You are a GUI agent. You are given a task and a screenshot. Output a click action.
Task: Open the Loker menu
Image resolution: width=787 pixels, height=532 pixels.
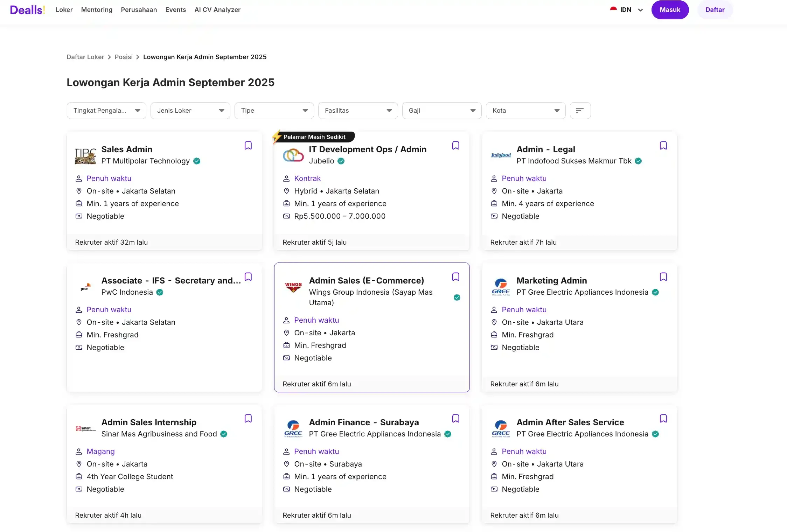coord(64,10)
